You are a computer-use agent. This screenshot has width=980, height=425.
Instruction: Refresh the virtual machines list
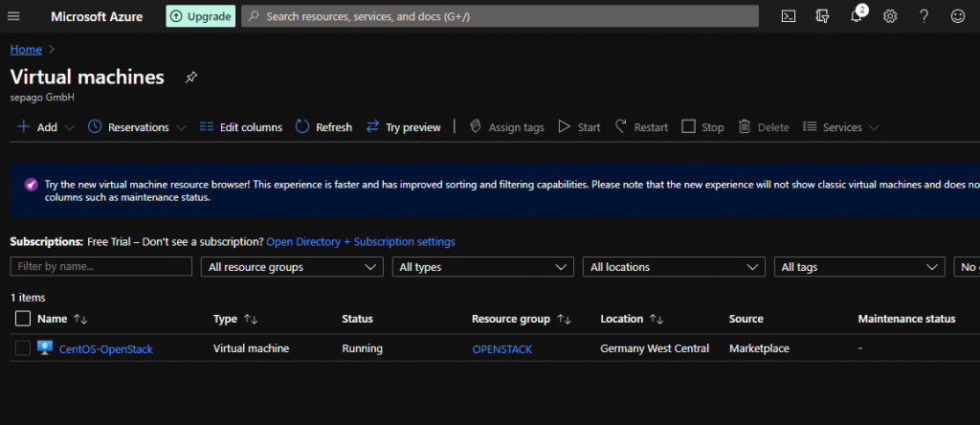point(323,127)
